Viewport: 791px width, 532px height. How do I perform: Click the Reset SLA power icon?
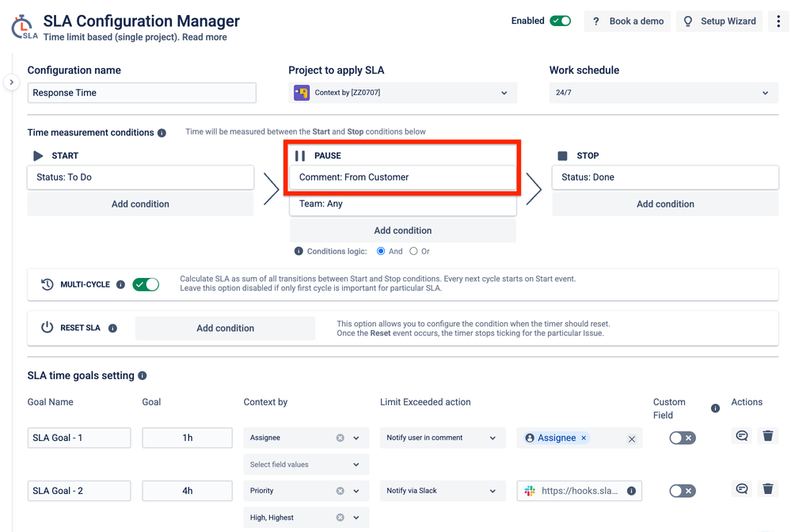(47, 327)
